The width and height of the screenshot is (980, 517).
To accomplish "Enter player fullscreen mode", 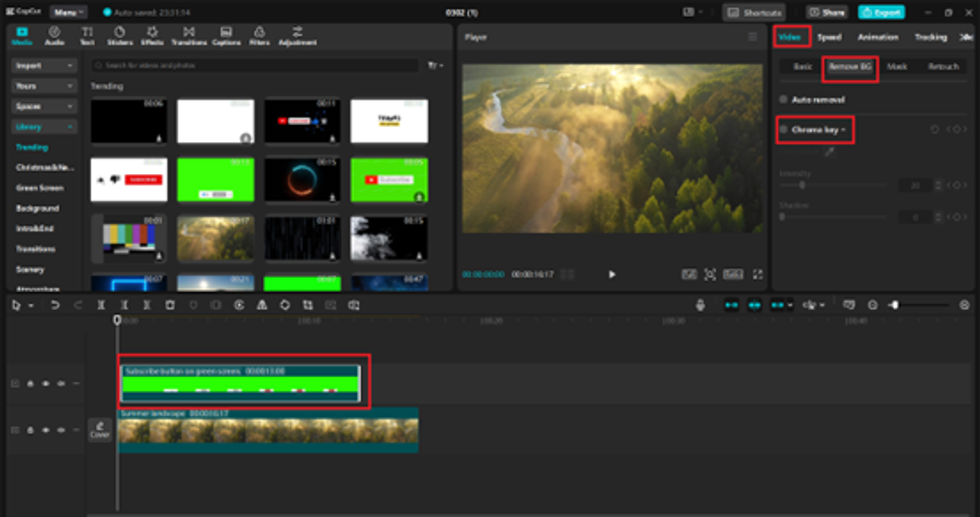I will click(757, 274).
